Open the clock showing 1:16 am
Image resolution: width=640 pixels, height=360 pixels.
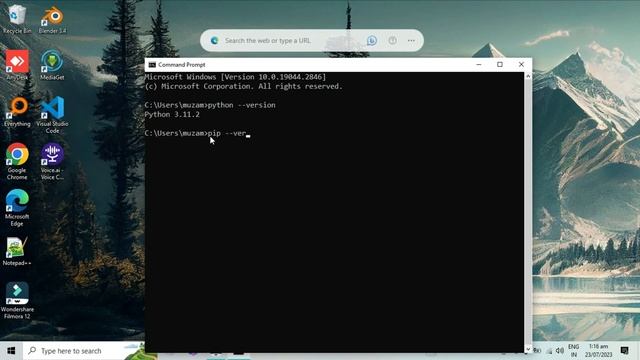tap(598, 351)
